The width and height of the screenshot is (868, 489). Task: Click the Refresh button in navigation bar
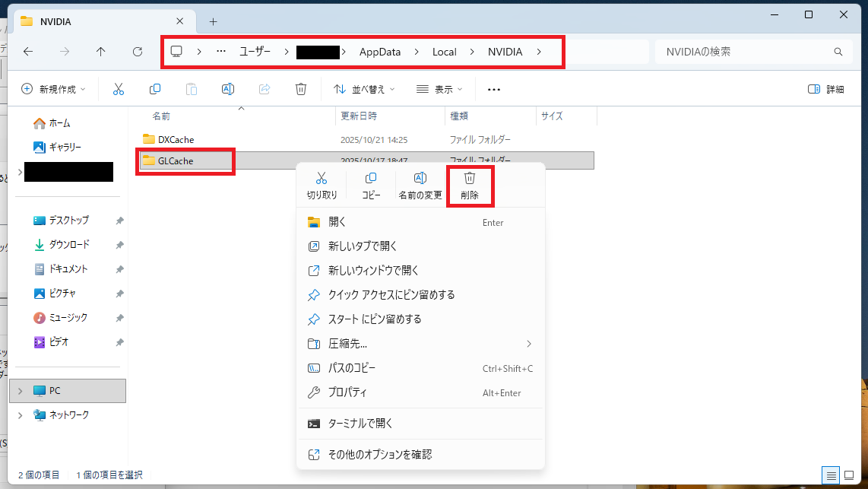click(138, 52)
